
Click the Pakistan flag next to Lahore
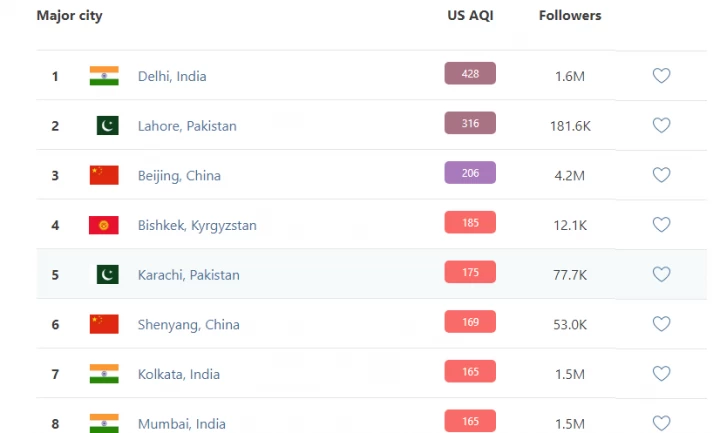tap(108, 126)
